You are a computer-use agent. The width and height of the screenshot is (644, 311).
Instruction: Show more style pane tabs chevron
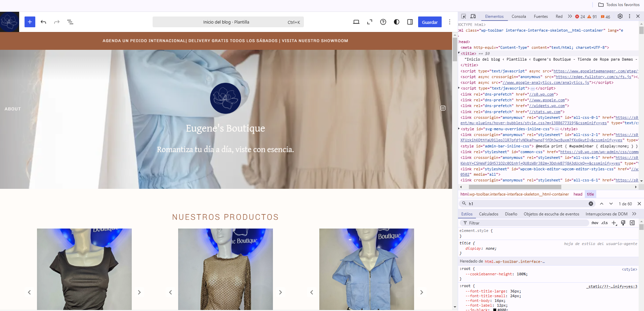[634, 214]
